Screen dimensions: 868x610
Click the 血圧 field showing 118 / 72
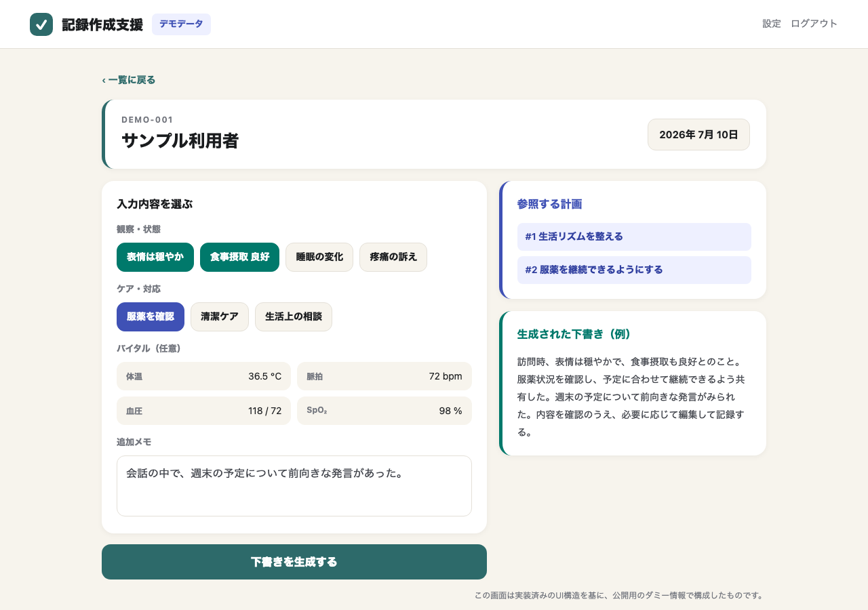click(x=203, y=411)
